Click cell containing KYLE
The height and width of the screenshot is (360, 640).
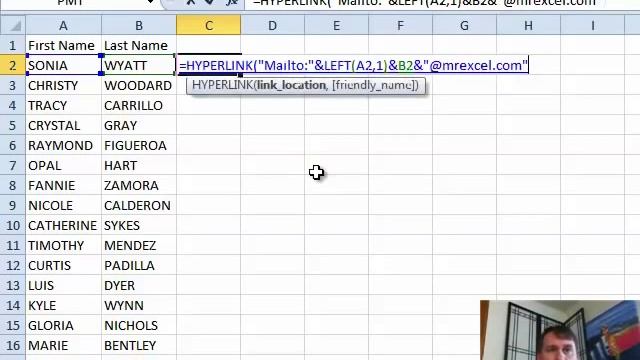(63, 305)
